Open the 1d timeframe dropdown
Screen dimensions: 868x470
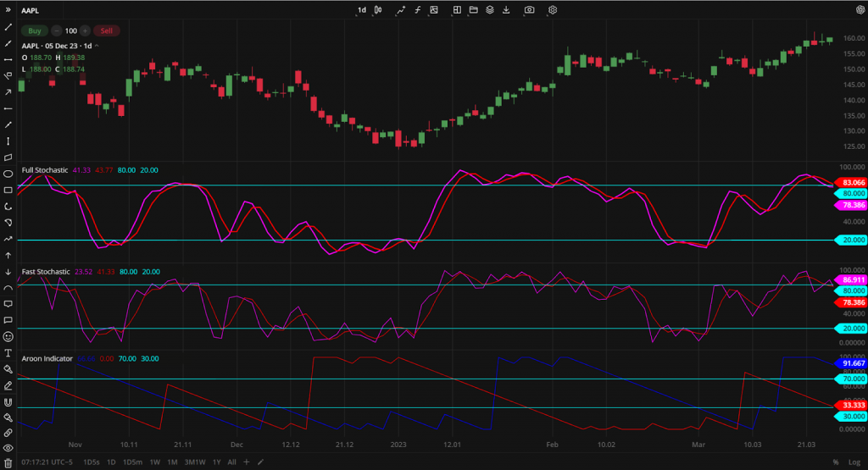click(x=361, y=10)
